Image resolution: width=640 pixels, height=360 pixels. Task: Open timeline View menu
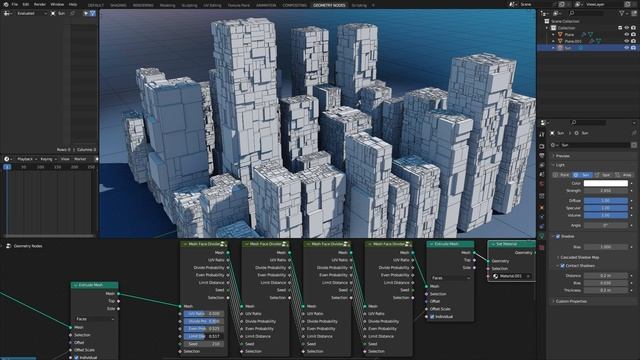(65, 159)
